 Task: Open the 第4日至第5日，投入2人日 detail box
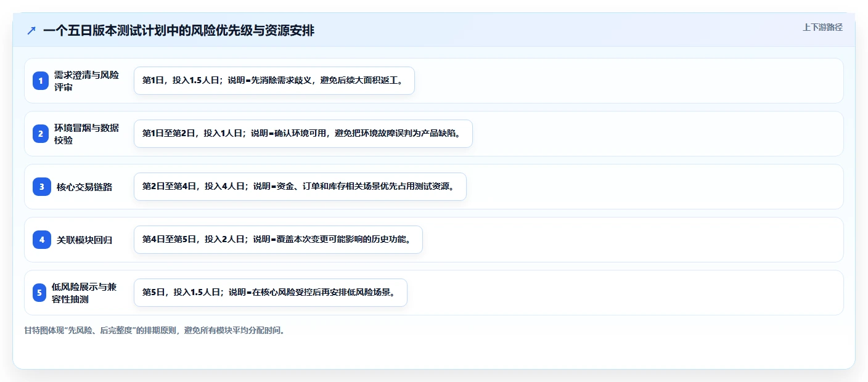click(x=278, y=240)
